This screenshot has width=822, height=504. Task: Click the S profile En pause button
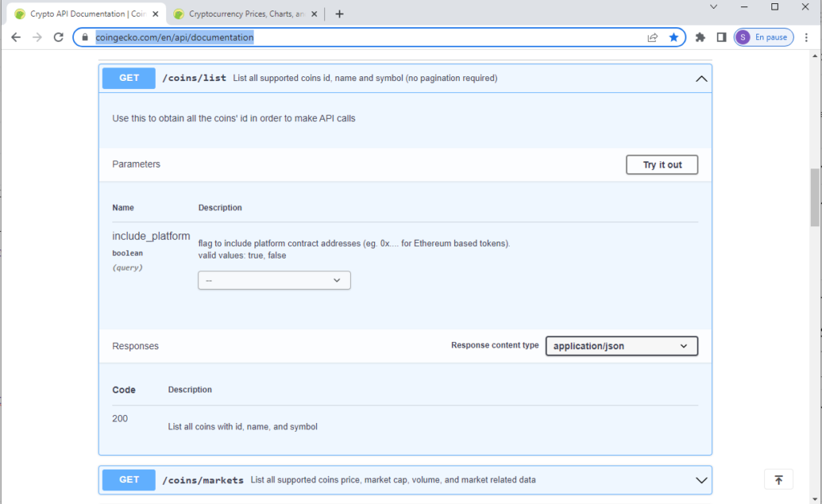[x=763, y=37]
